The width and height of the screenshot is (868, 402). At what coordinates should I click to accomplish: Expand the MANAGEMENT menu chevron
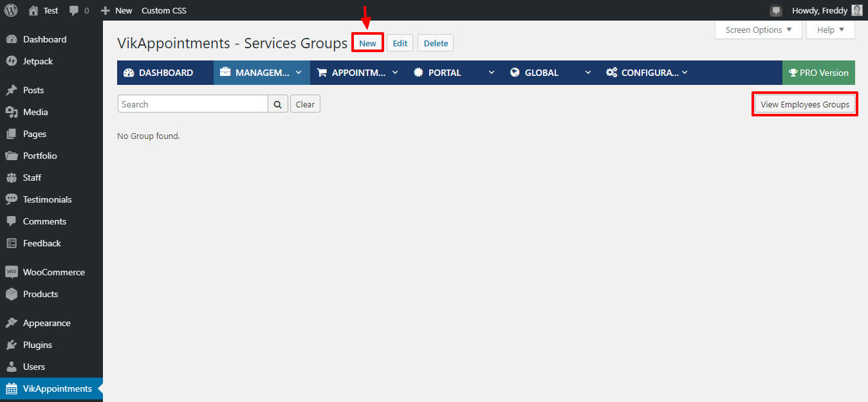click(299, 73)
